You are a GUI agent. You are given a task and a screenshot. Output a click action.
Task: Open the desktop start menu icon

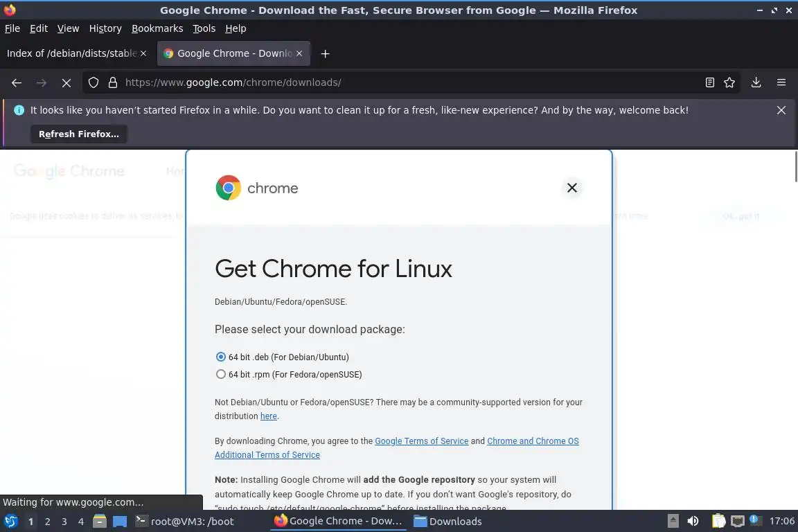[10, 522]
